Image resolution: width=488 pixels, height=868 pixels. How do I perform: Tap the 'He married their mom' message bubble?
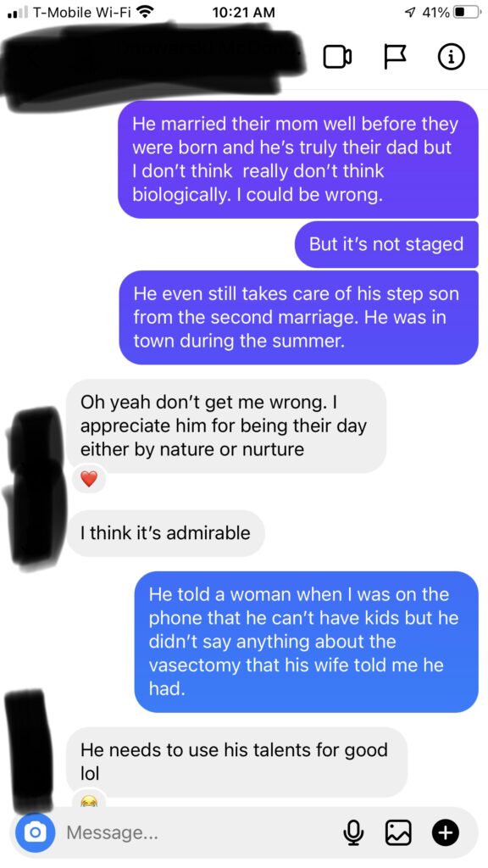[298, 159]
